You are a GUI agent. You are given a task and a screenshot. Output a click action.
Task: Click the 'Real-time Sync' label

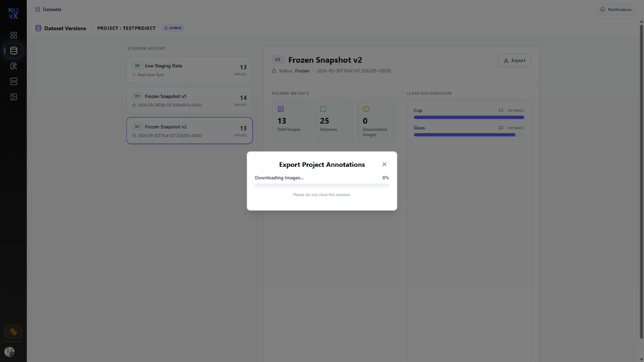click(151, 75)
